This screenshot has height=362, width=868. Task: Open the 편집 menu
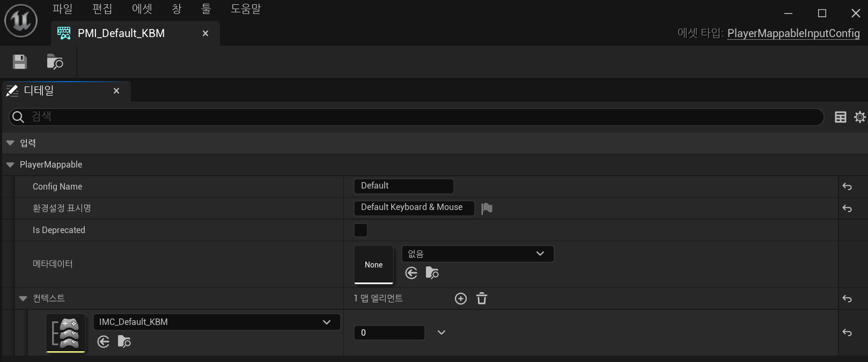(102, 9)
